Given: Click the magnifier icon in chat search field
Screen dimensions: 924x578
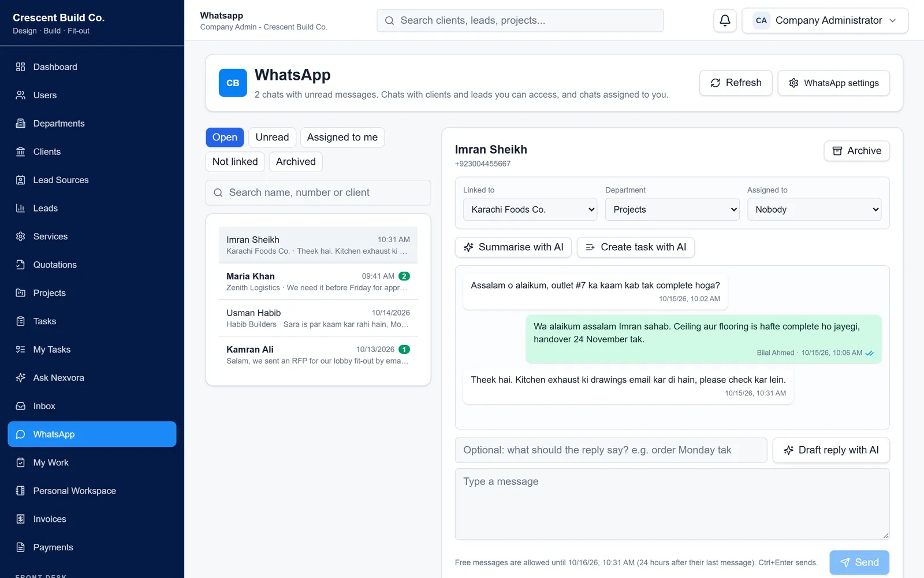Looking at the screenshot, I should click(x=218, y=193).
